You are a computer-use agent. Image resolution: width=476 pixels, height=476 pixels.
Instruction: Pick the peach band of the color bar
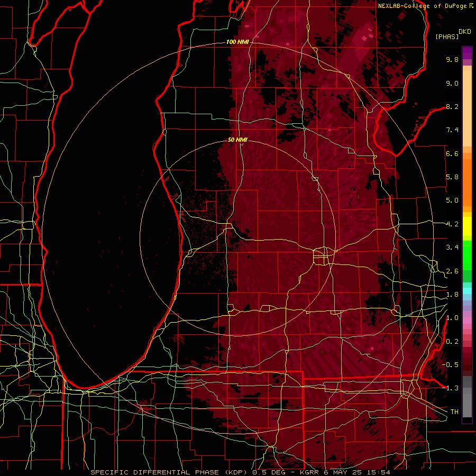467,108
